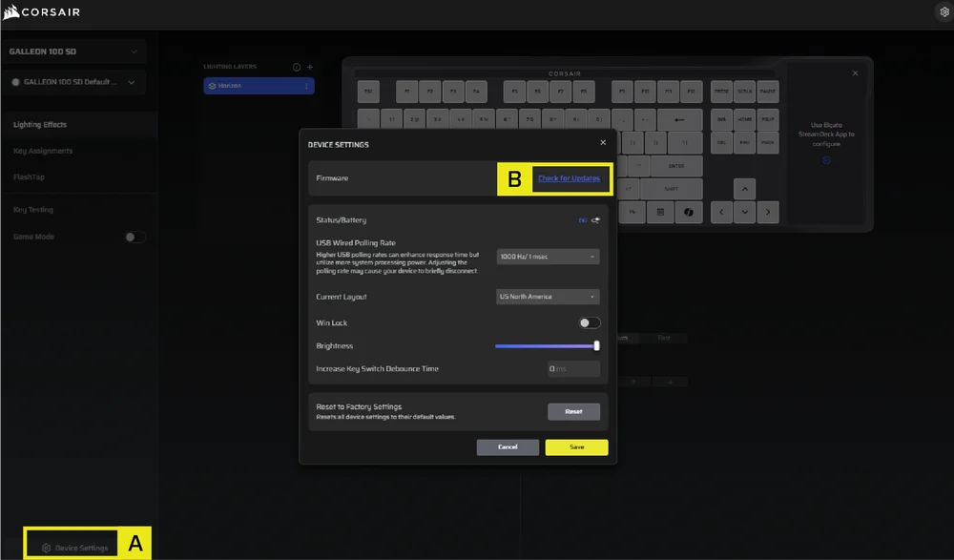Click the Lighting Layers info icon
Screen dimensions: 954x560
click(296, 67)
